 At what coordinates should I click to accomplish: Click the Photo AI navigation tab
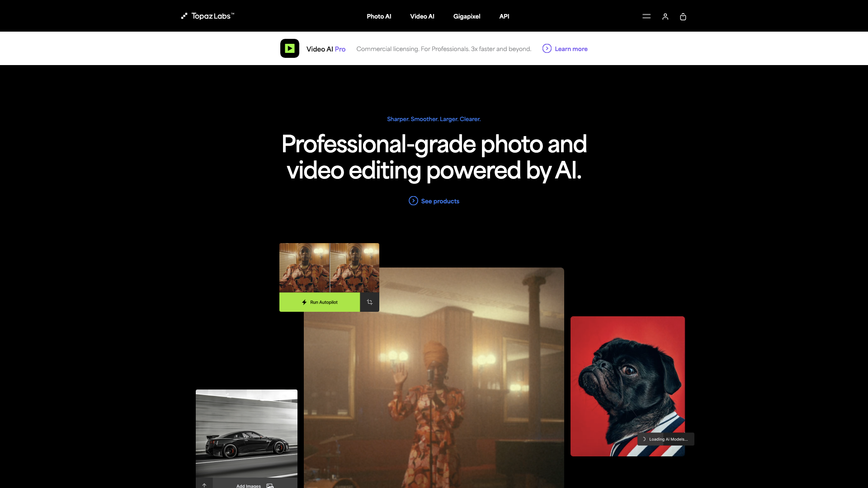point(378,16)
